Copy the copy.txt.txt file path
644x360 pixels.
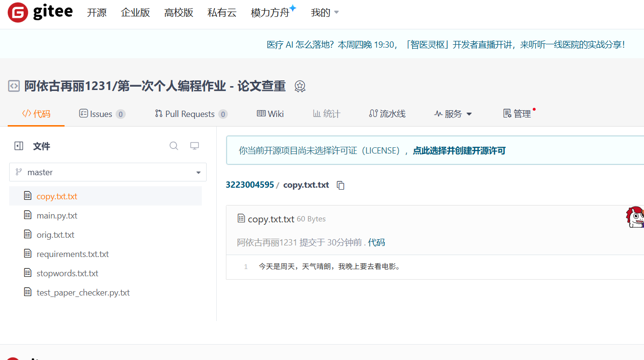341,185
